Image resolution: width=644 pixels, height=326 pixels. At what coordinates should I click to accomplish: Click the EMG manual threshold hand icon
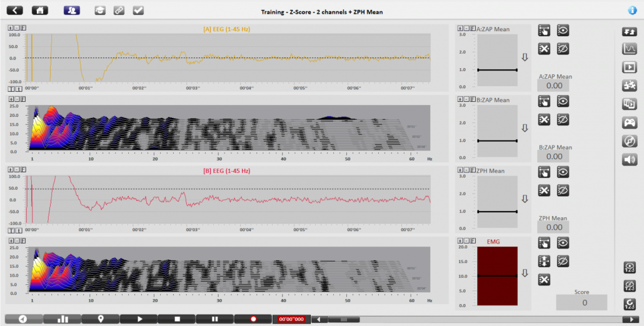click(544, 243)
